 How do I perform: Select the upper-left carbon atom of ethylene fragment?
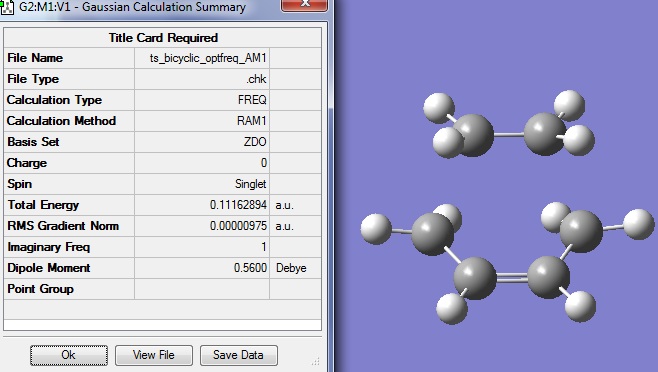click(x=473, y=135)
